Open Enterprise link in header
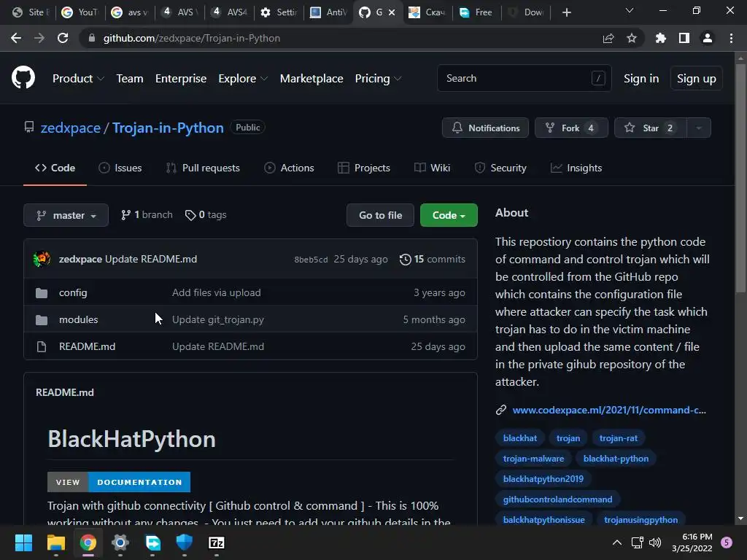Viewport: 747px width, 560px height. point(181,79)
